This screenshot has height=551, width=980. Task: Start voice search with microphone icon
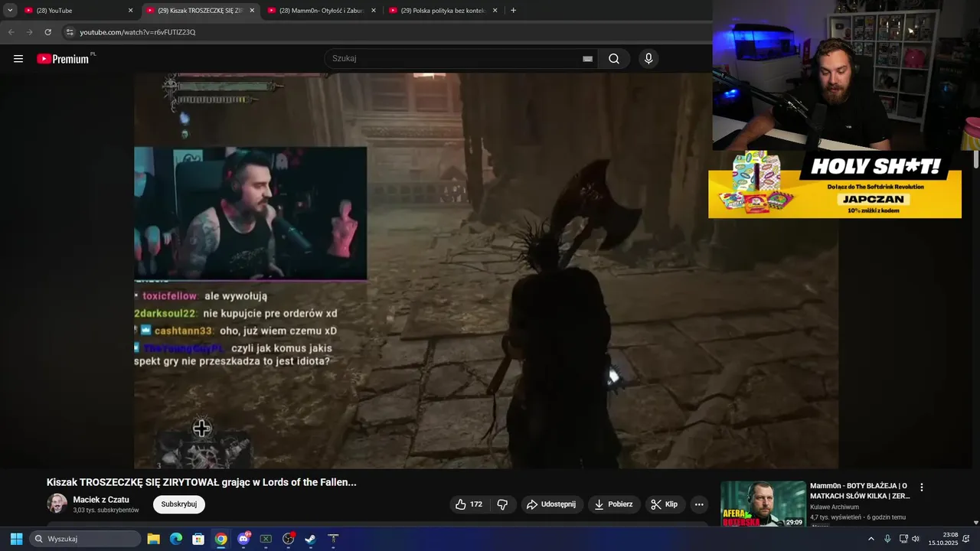(648, 59)
